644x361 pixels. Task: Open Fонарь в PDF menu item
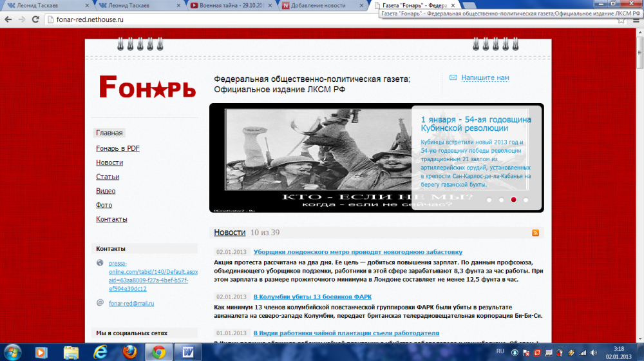[x=118, y=148]
